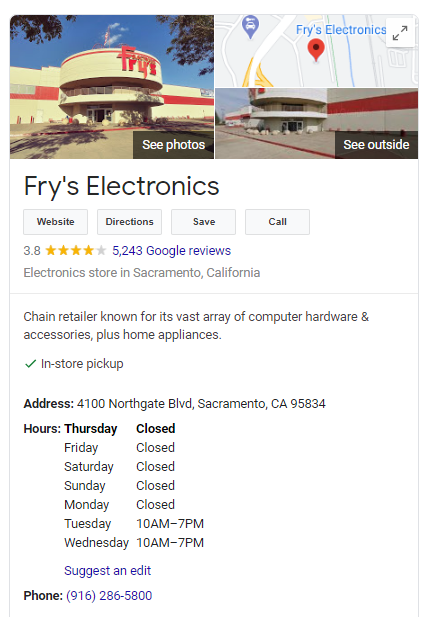Click the car dealership marker on map
The height and width of the screenshot is (617, 432).
coord(250,27)
